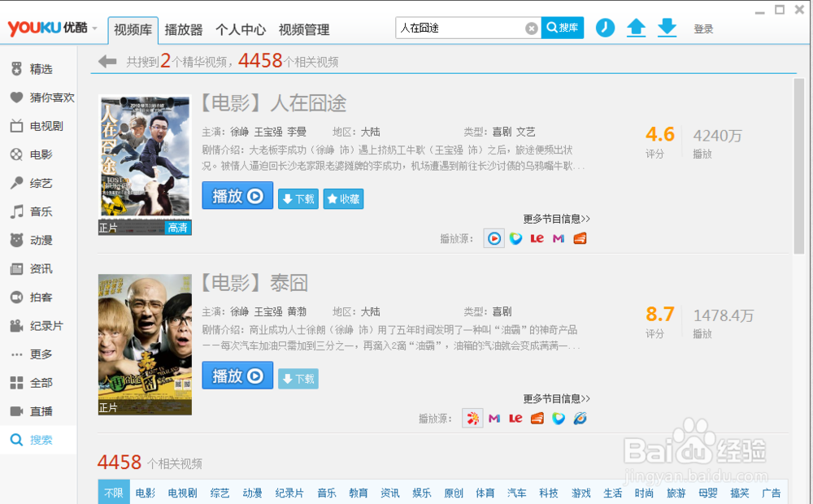Image resolution: width=813 pixels, height=504 pixels.
Task: Switch to the 播放器 tab
Action: [184, 30]
